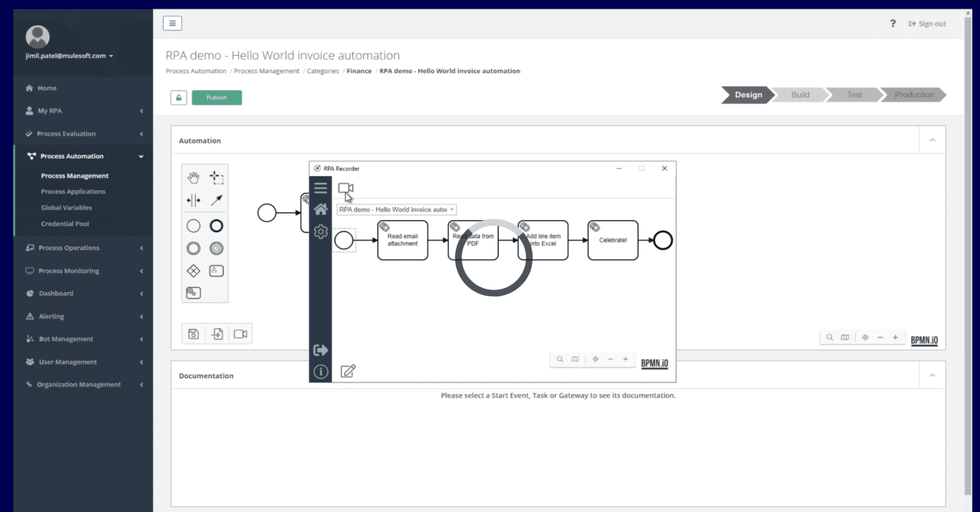Viewport: 980px width, 512px height.
Task: Zoom in on the RPA Recorder diagram
Action: (626, 359)
